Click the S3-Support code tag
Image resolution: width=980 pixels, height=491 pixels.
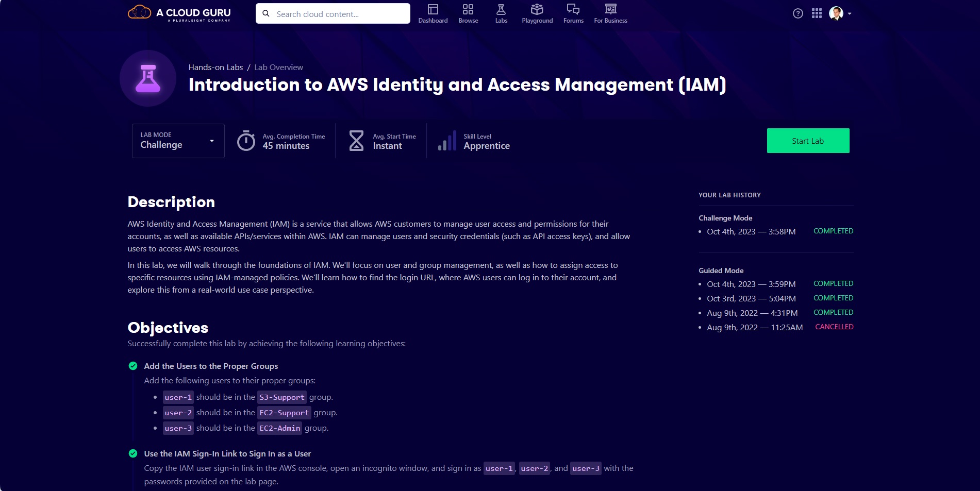tap(282, 397)
